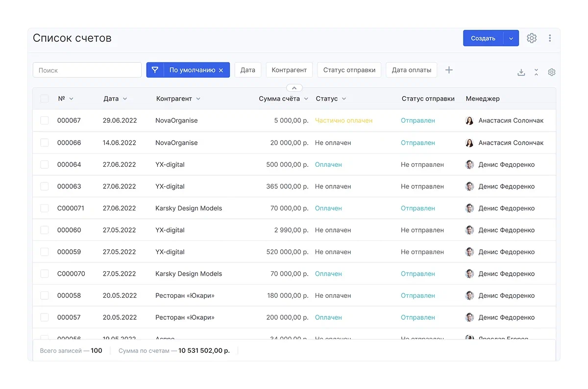Remove the По умолчанию filter with X
Screen dimensions: 588x389
point(221,70)
